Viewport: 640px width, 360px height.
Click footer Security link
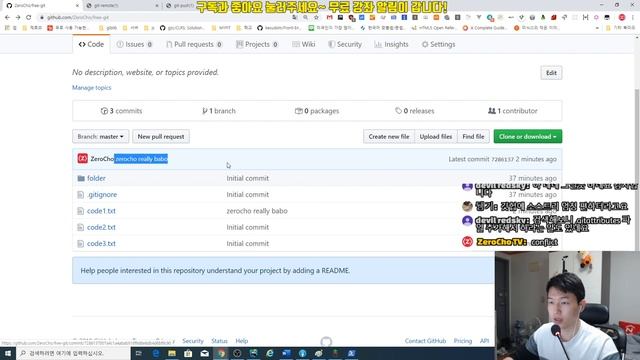[x=193, y=341]
